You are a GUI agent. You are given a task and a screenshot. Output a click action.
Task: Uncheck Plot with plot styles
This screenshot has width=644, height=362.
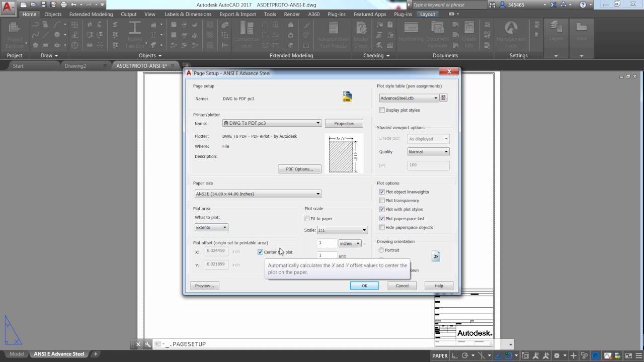(x=382, y=209)
